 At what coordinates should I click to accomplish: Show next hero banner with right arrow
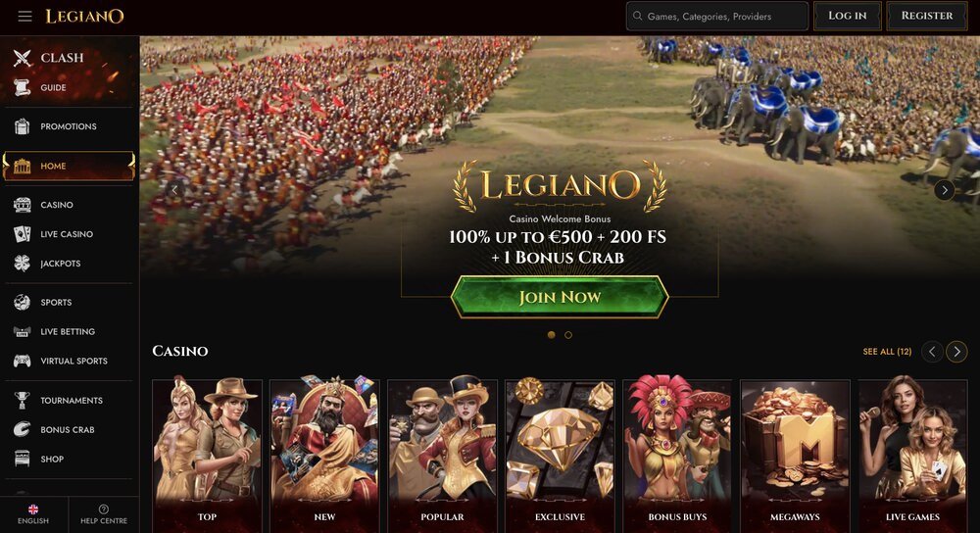pyautogui.click(x=945, y=190)
